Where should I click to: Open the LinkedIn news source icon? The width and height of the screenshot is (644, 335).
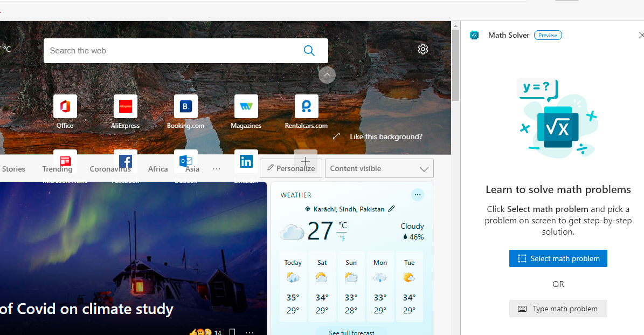click(246, 161)
